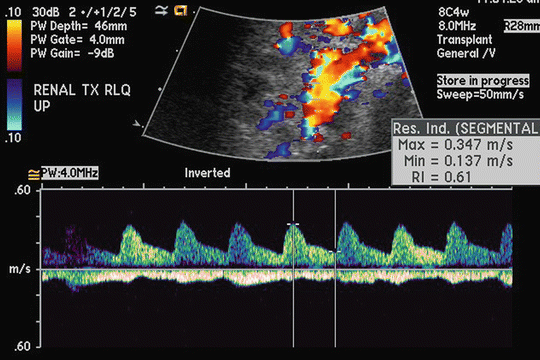Click the depth marker dot on sector edge
The image size is (540, 360).
(160, 89)
